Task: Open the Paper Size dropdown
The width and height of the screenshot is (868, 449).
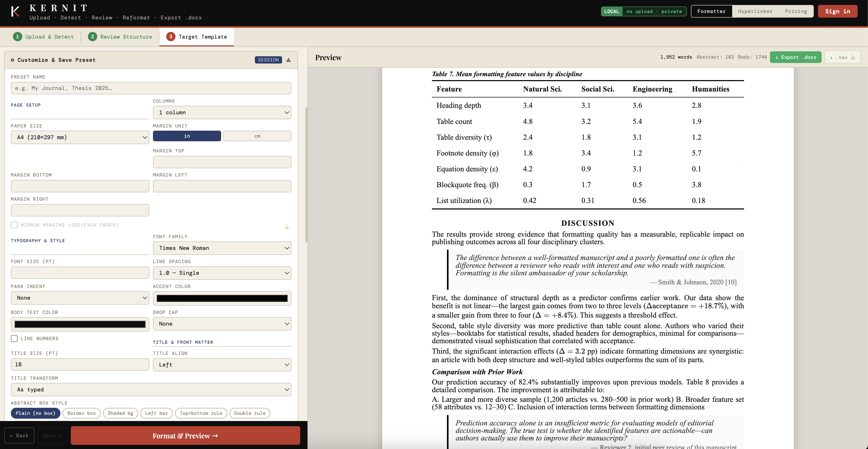Action: [x=80, y=137]
